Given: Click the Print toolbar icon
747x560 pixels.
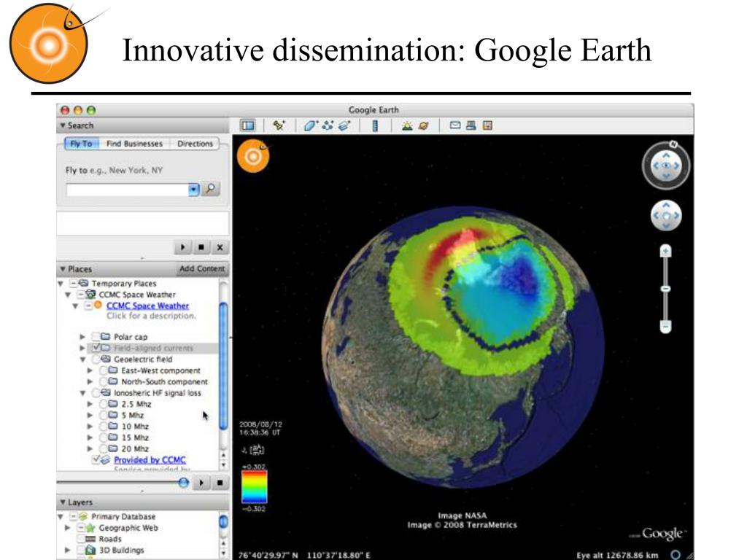Looking at the screenshot, I should (471, 125).
